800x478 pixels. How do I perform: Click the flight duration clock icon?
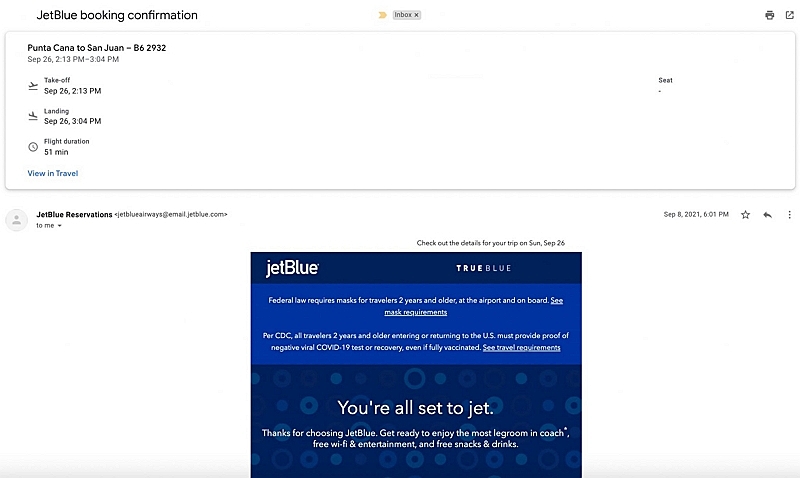tap(33, 147)
